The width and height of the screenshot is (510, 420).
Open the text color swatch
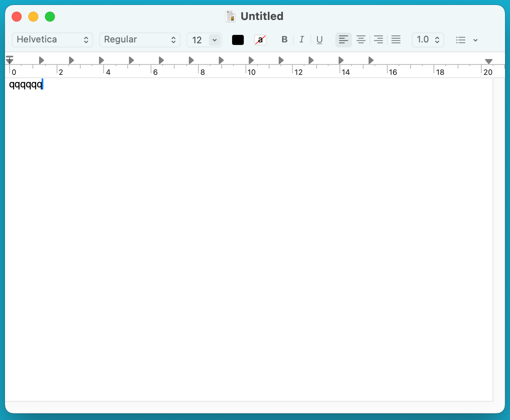tap(238, 40)
